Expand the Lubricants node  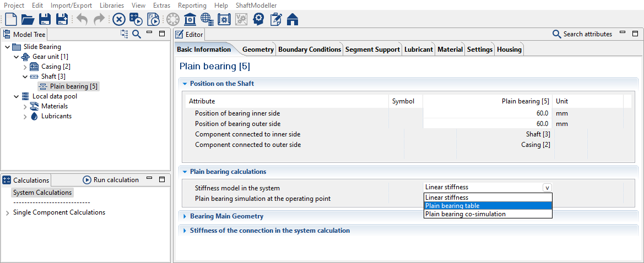pyautogui.click(x=25, y=117)
